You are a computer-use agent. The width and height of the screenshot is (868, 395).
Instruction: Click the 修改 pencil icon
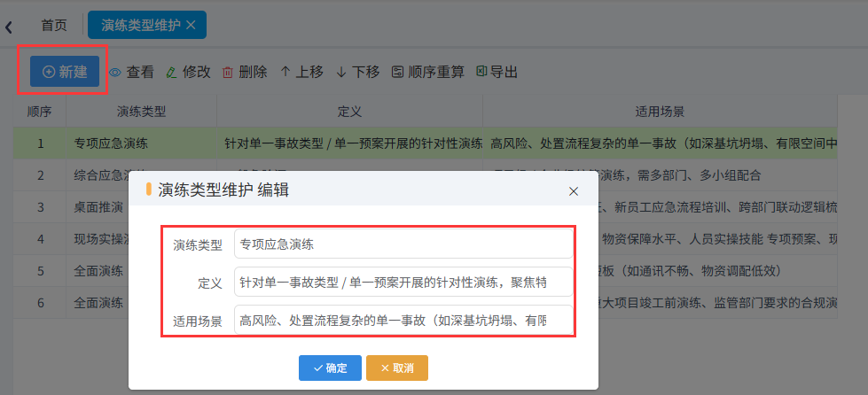[172, 72]
